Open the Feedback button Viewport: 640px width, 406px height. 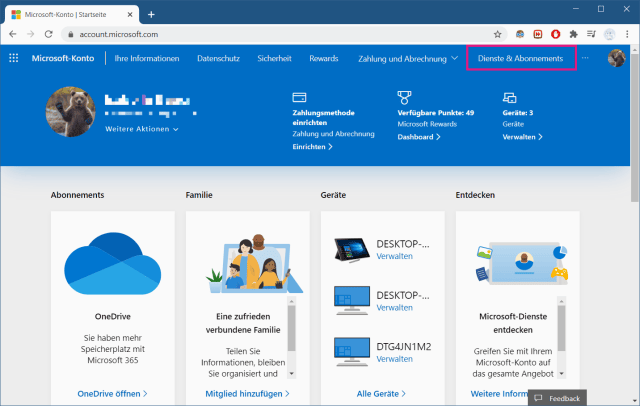click(558, 398)
